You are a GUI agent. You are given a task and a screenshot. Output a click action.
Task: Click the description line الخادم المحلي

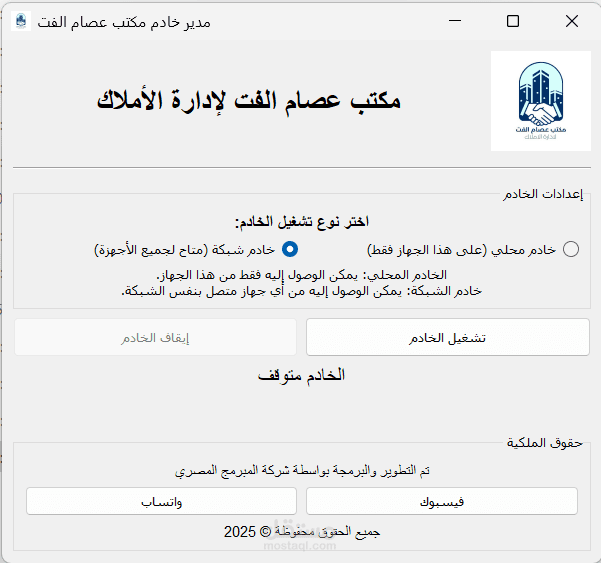(302, 275)
